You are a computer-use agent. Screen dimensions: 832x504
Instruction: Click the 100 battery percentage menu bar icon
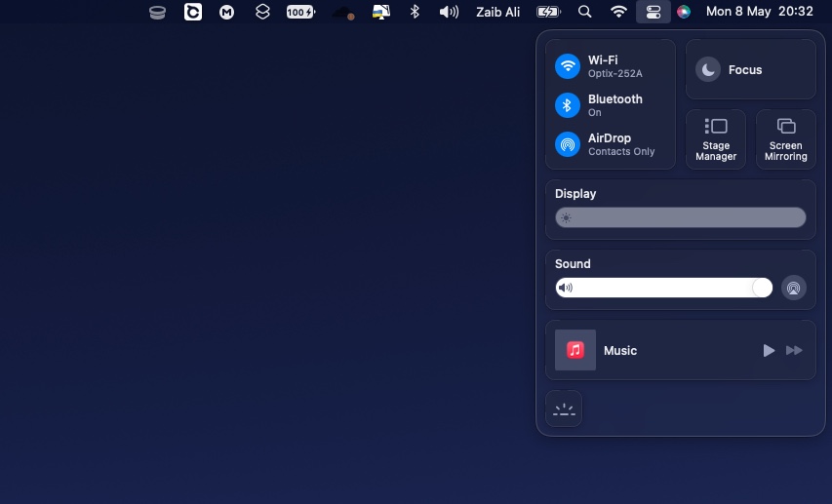300,12
